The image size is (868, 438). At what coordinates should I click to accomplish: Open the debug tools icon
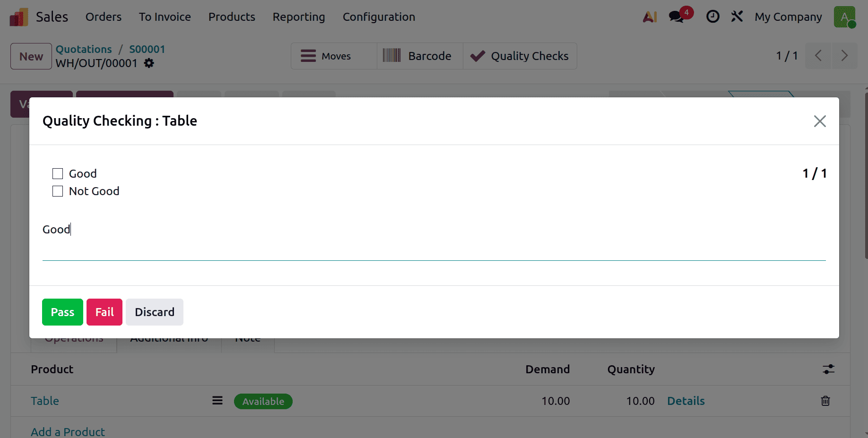[x=737, y=17]
